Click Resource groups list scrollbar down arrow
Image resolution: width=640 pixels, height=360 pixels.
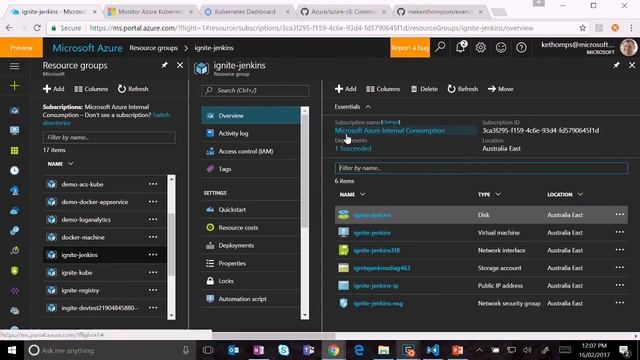171,315
